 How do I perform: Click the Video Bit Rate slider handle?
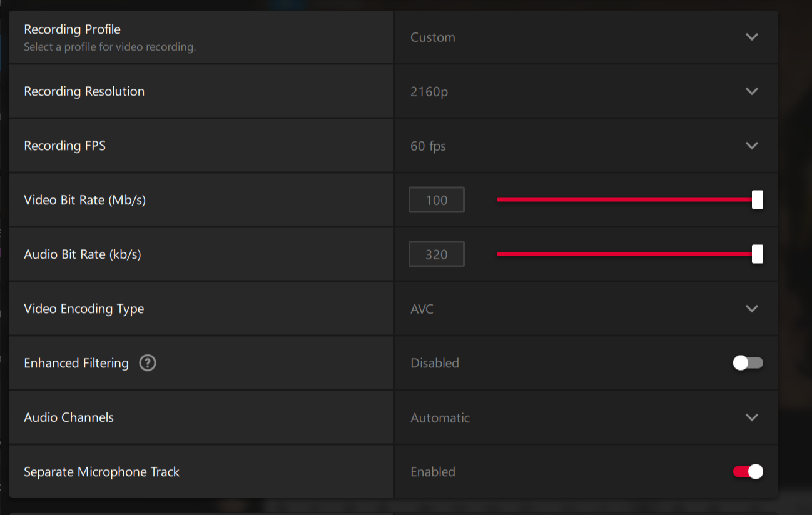757,200
